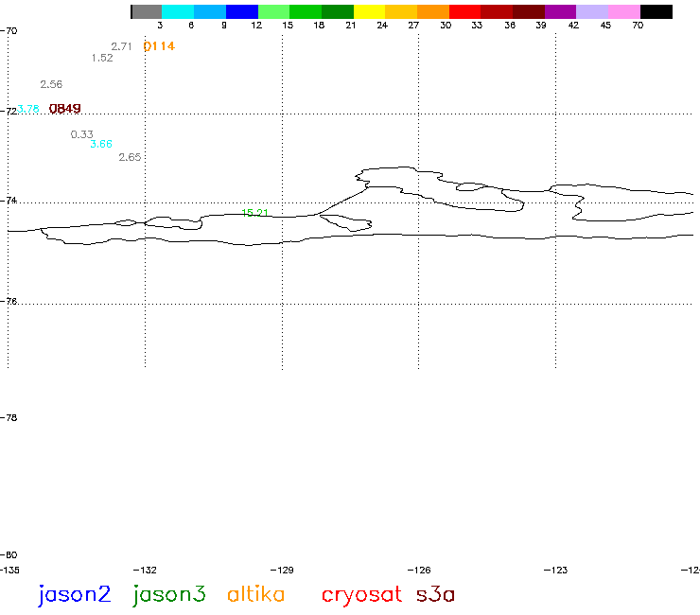The image size is (700, 615).
Task: Select the dark blue color bar segment
Action: pos(242,11)
